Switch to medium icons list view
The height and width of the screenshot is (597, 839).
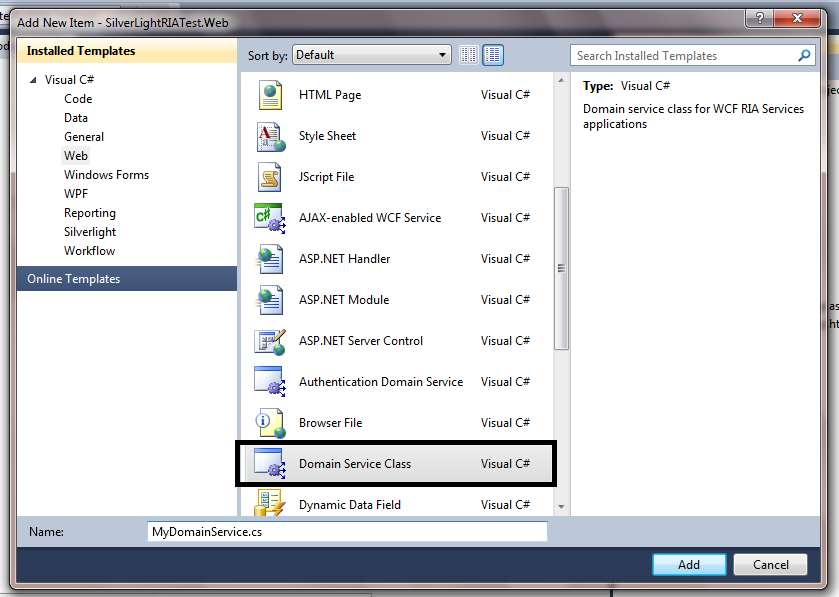(x=493, y=55)
